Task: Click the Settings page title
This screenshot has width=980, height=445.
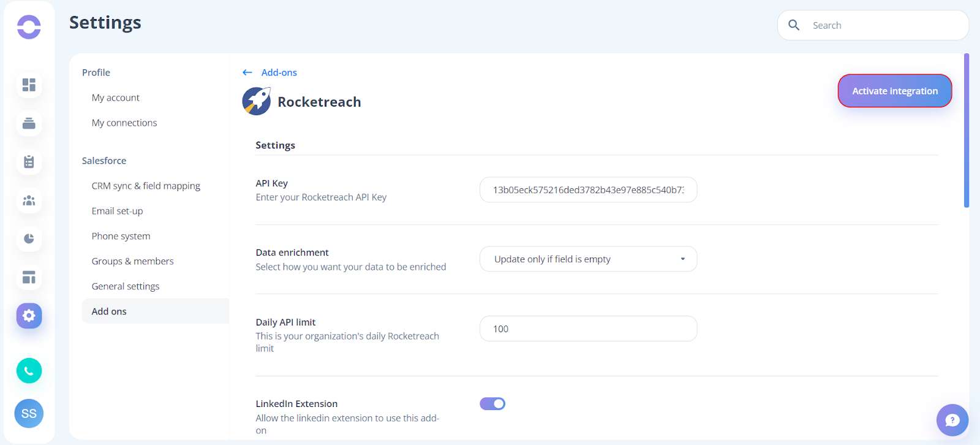Action: 105,23
